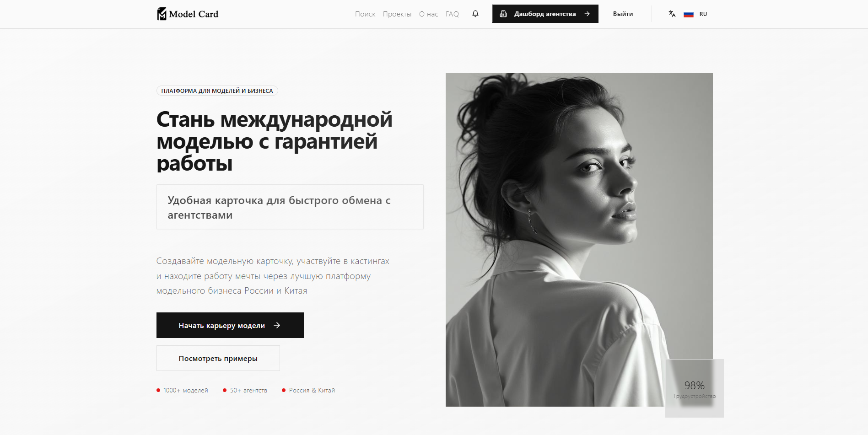Open notifications via the bell icon

coord(475,14)
